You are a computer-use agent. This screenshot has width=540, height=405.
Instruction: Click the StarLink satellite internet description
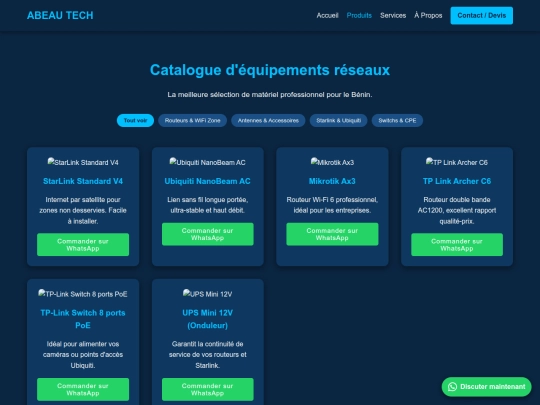83,210
